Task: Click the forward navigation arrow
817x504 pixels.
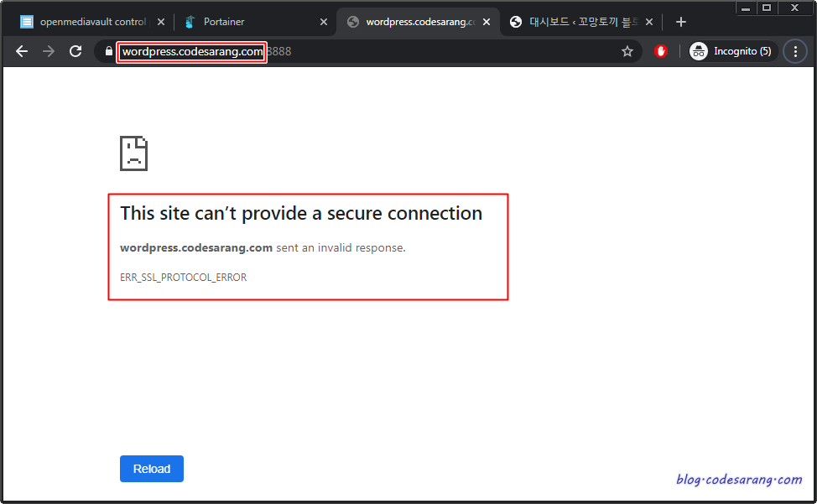Action: click(x=49, y=51)
